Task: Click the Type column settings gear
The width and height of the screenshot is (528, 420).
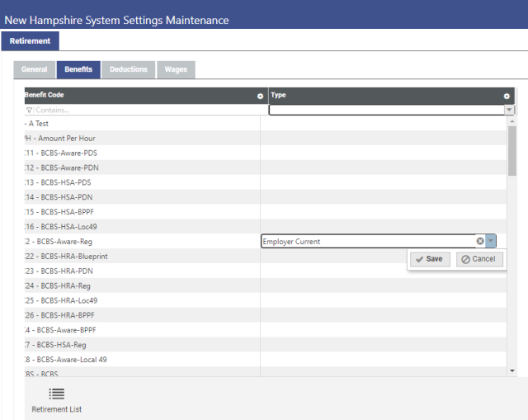Action: click(507, 97)
